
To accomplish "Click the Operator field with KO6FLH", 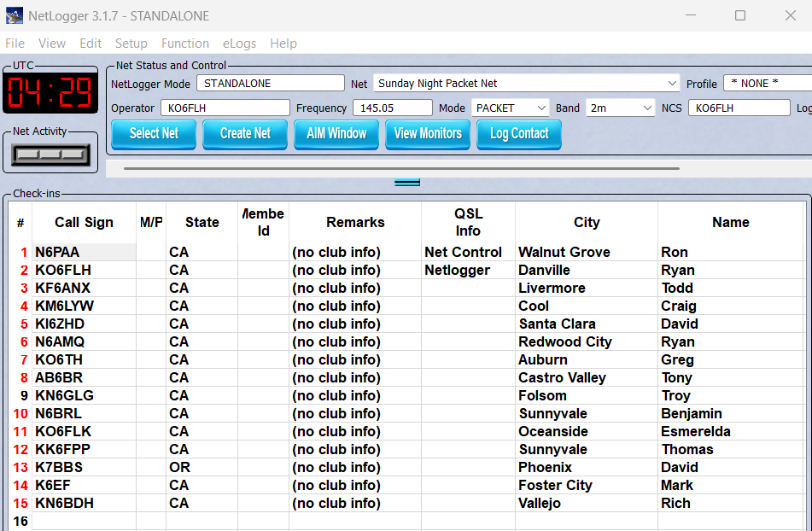I will [225, 108].
